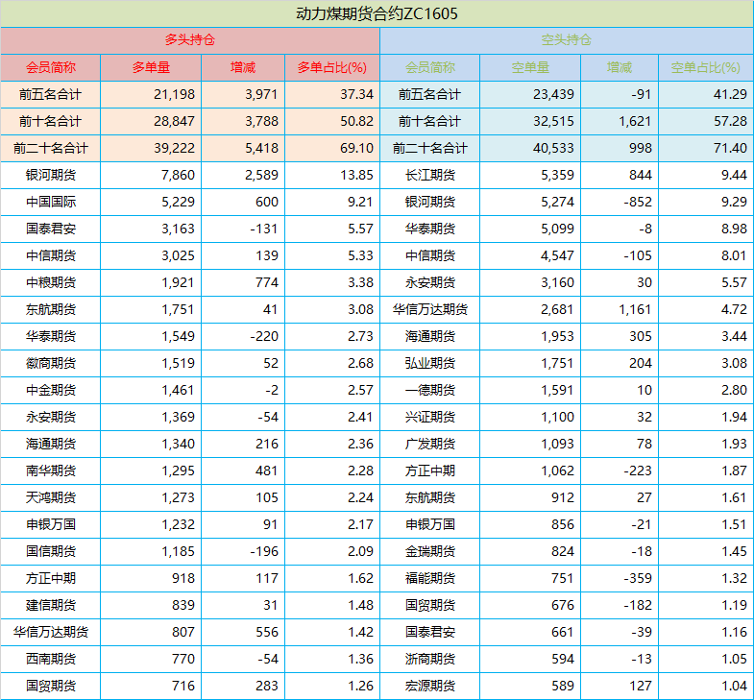Select the long-side 东航期货 member cell
This screenshot has height=700, width=754.
click(51, 309)
